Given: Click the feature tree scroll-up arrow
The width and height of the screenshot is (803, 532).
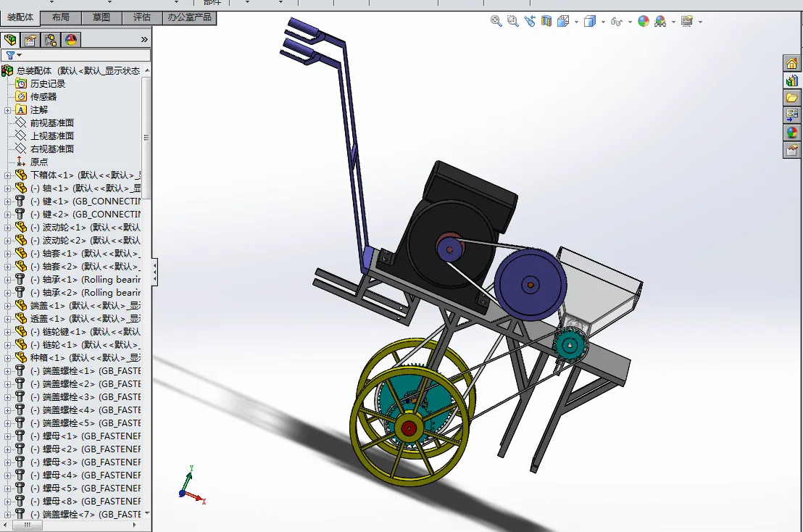Looking at the screenshot, I should 147,70.
